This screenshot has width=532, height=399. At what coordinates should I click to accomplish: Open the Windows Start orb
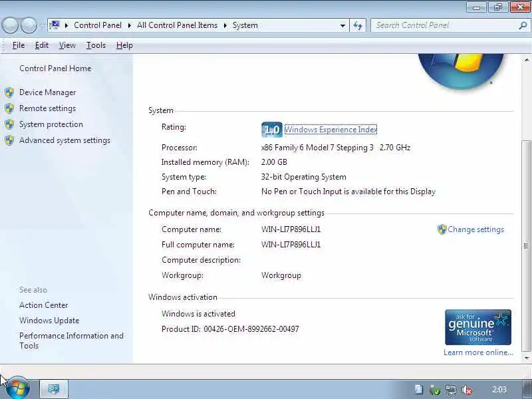point(18,388)
